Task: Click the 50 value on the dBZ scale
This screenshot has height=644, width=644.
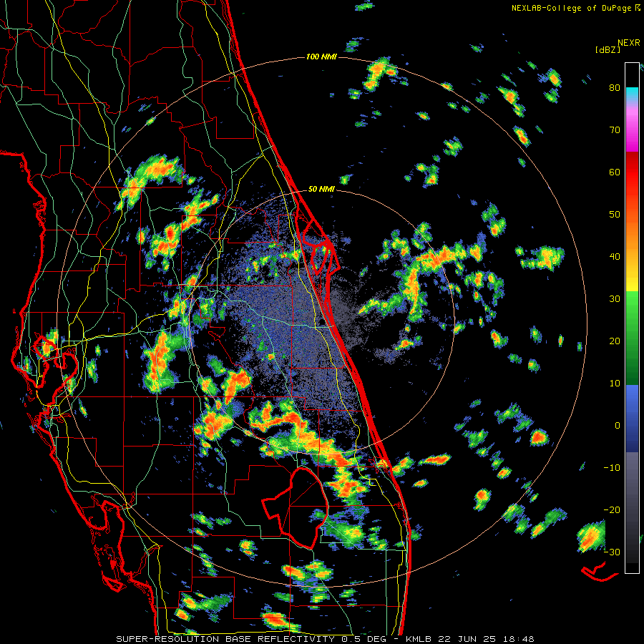Action: click(615, 215)
